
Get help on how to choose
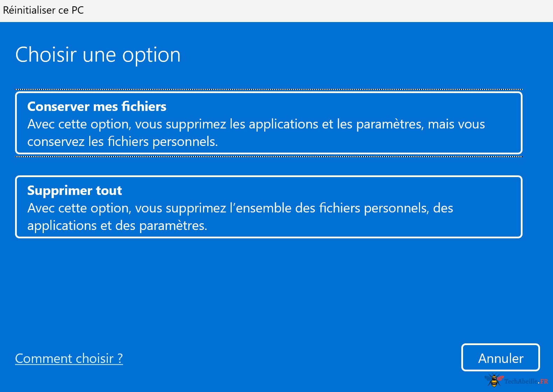(69, 358)
